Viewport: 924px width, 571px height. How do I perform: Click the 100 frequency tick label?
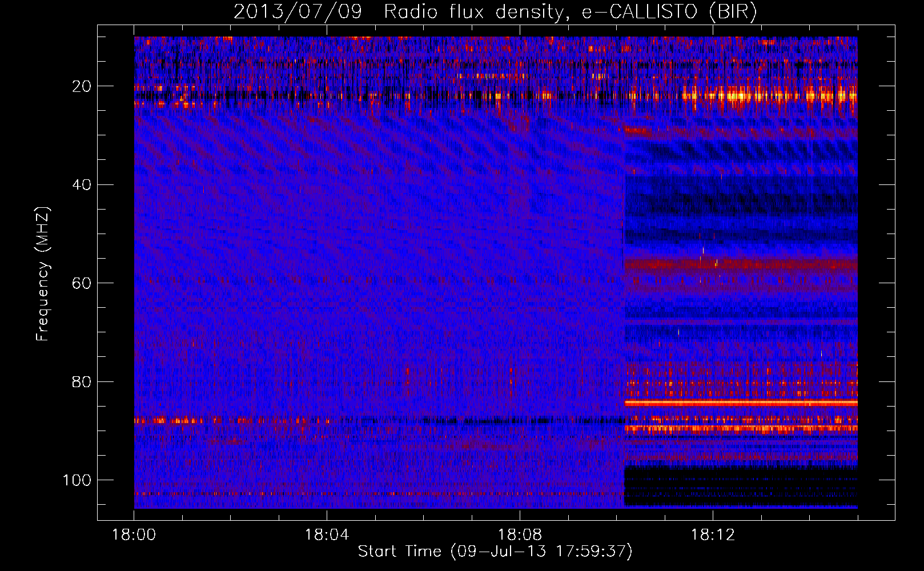(77, 480)
